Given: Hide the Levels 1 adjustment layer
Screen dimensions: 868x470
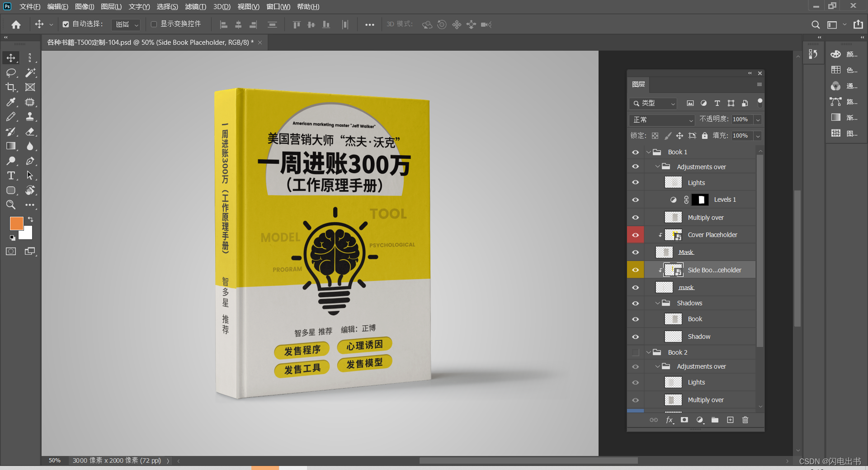Looking at the screenshot, I should [635, 199].
